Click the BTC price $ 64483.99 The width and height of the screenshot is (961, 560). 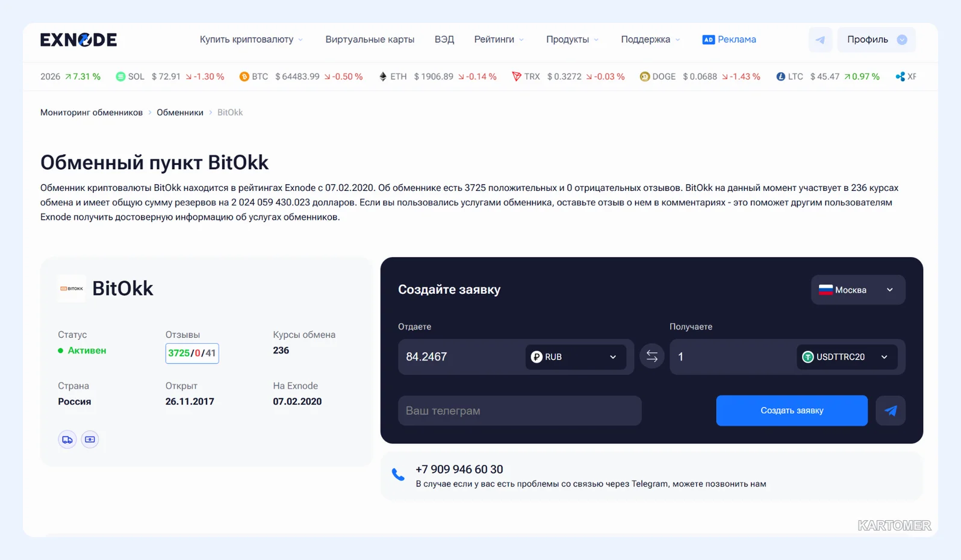pos(297,76)
